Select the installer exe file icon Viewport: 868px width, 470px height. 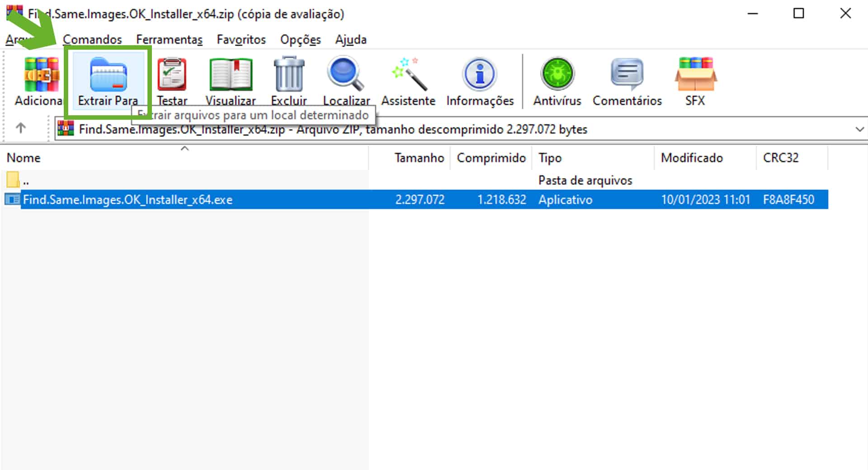click(12, 199)
